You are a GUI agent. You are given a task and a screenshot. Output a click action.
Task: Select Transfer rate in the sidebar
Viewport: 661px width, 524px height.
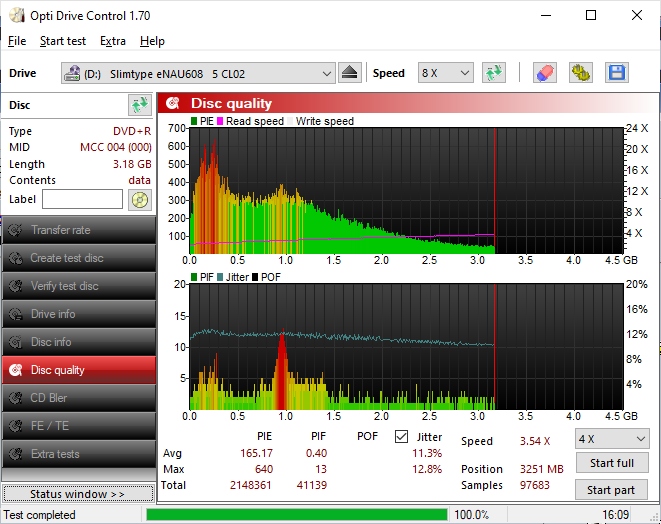(78, 230)
